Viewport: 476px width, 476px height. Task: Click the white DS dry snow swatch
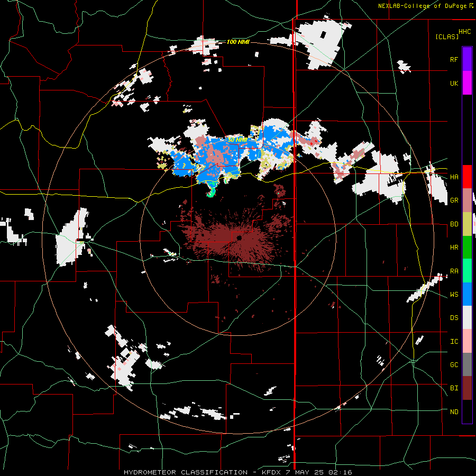[x=467, y=317]
